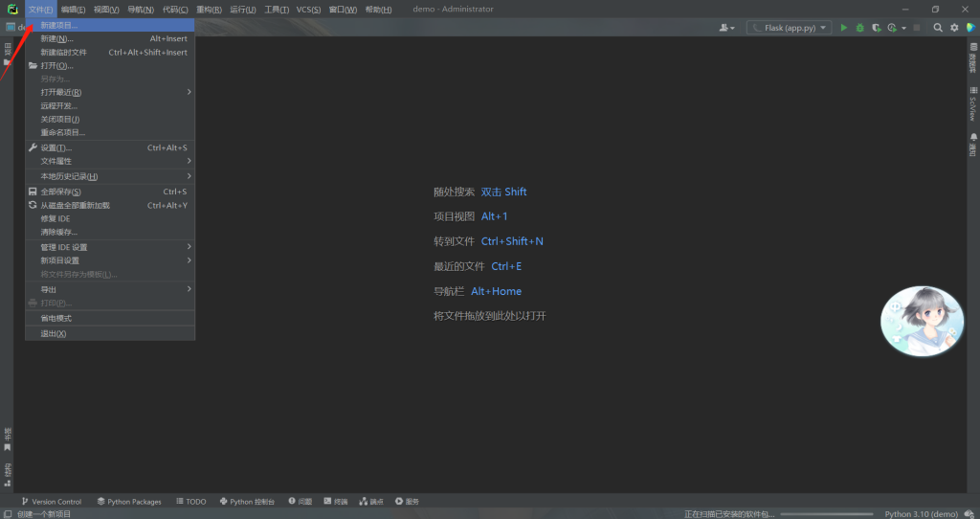Open the Notifications bell in right sidebar
The image size is (980, 519).
coord(972,144)
